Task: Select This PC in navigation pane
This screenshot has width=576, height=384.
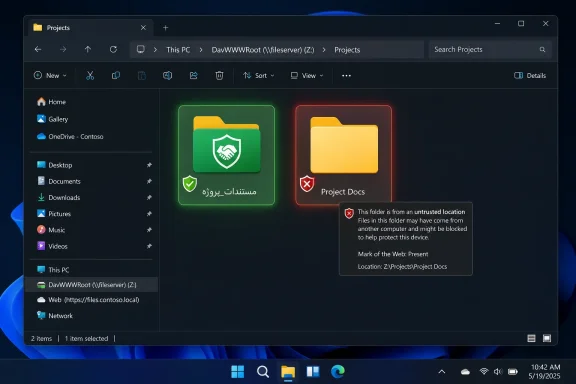Action: click(x=53, y=270)
